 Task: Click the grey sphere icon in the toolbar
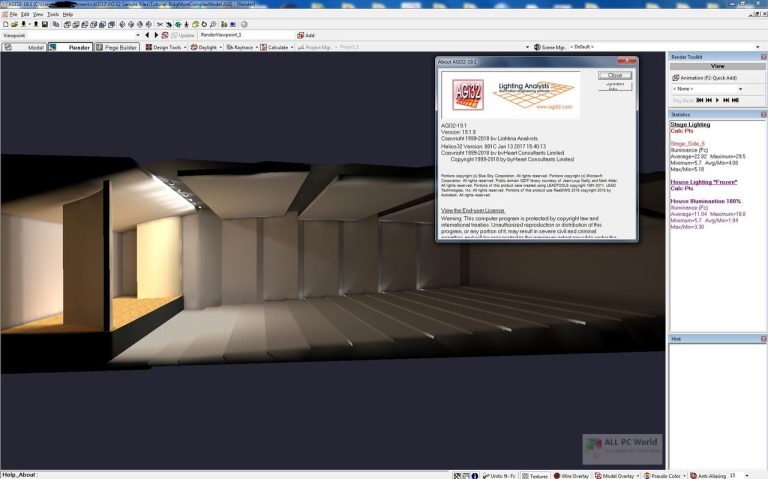244,24
